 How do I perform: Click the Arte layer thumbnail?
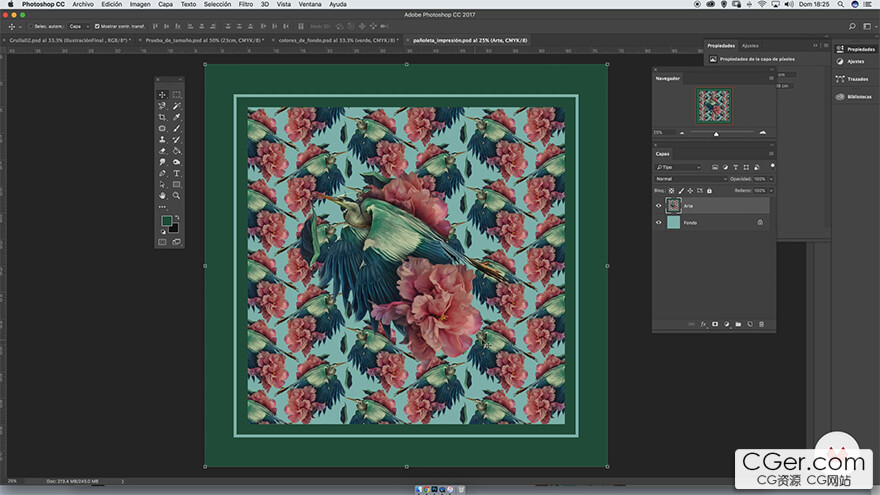pos(673,205)
